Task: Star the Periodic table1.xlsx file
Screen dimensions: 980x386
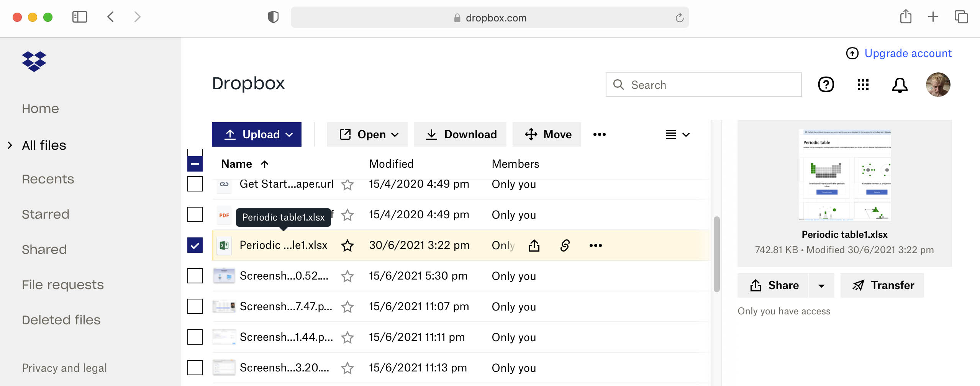Action: (347, 245)
